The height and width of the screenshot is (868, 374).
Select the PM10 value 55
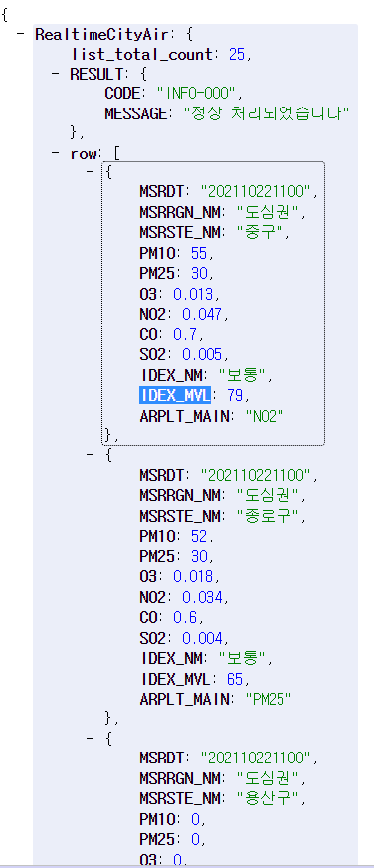click(x=199, y=254)
